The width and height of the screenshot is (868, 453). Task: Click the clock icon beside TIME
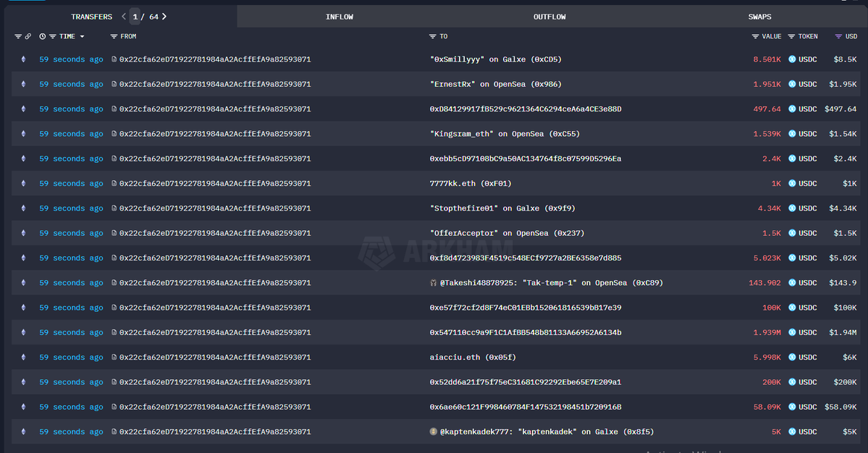(x=43, y=36)
